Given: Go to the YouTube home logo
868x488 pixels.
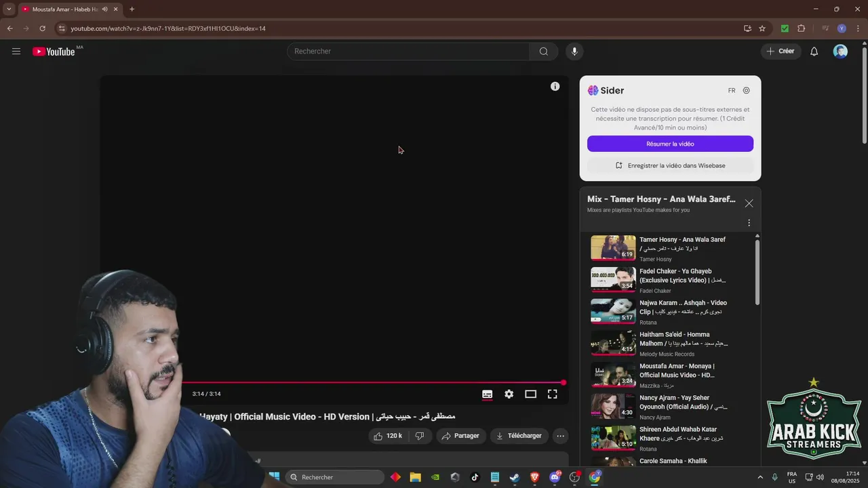Looking at the screenshot, I should click(54, 52).
